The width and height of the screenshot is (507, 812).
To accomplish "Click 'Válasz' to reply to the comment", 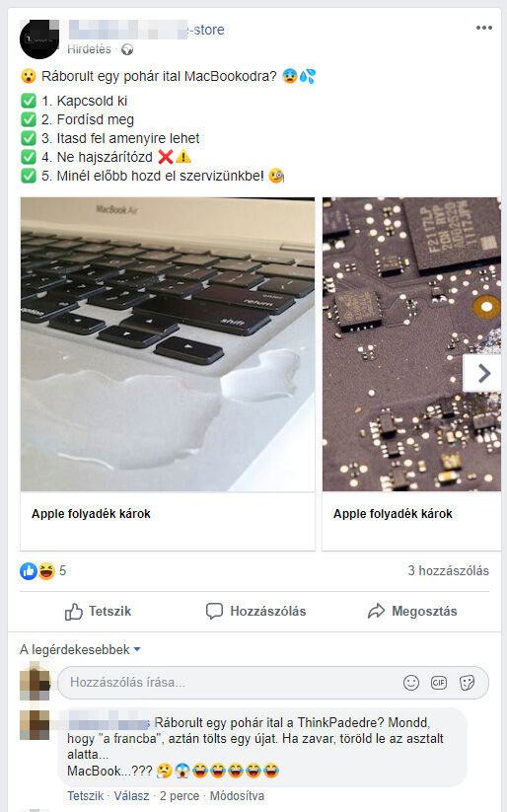I will (131, 796).
